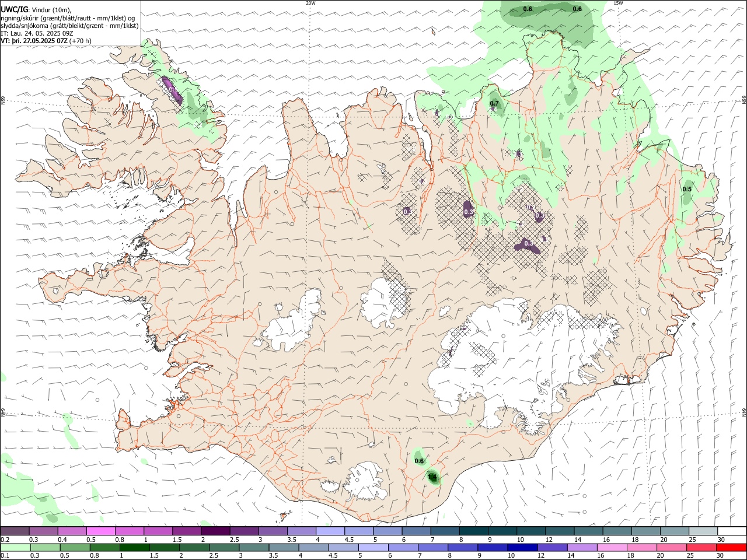Click bottom legend row swatch between 1 and 1.5

click(135, 548)
